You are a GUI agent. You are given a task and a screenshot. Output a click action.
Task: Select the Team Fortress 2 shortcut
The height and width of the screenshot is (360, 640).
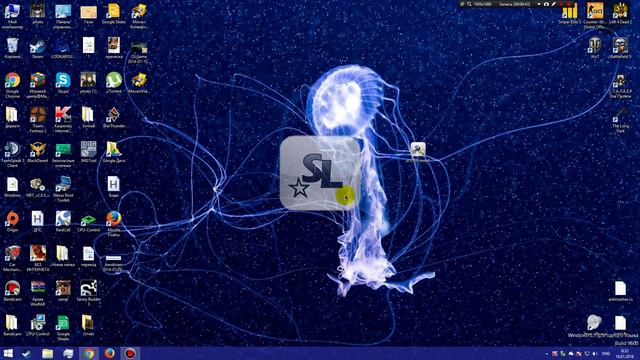coord(38,120)
